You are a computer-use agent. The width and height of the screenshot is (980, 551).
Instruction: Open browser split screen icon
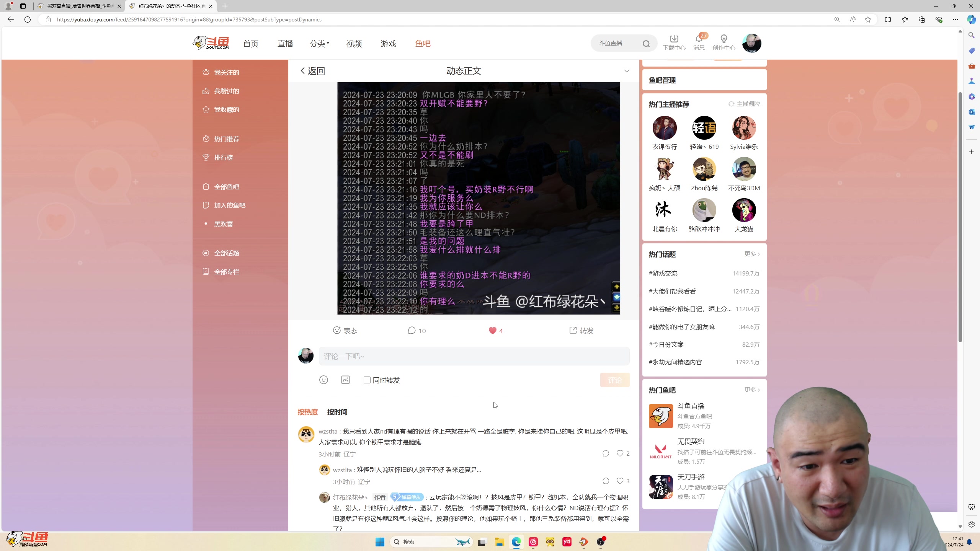[888, 20]
